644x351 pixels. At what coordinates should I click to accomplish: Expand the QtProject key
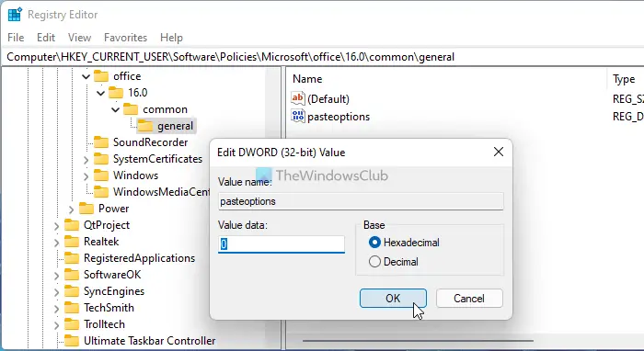(x=56, y=226)
